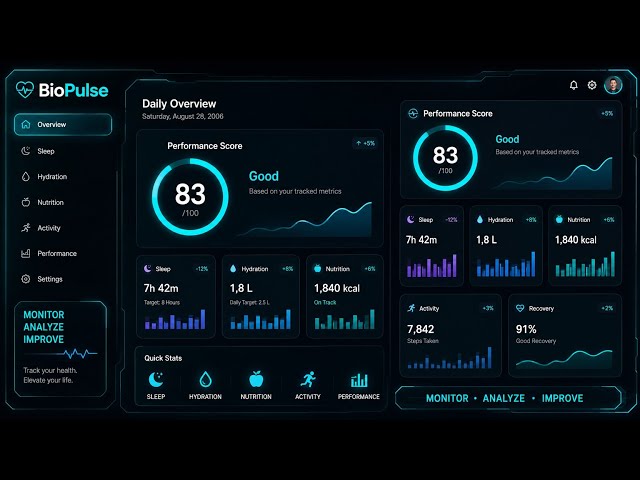Click the right 83/100 circular score gauge
The height and width of the screenshot is (480, 640).
pyautogui.click(x=445, y=158)
